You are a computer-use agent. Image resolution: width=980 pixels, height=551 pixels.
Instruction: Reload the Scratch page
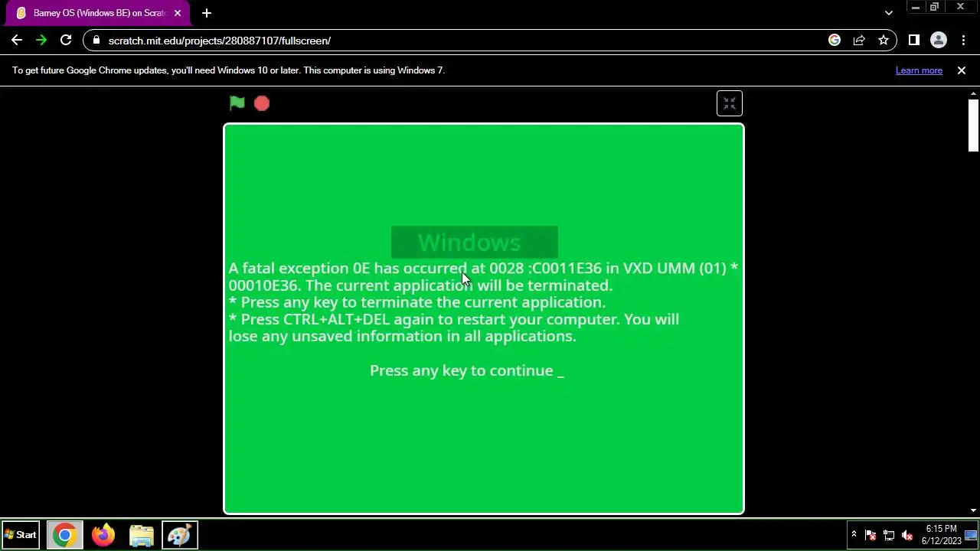point(66,41)
